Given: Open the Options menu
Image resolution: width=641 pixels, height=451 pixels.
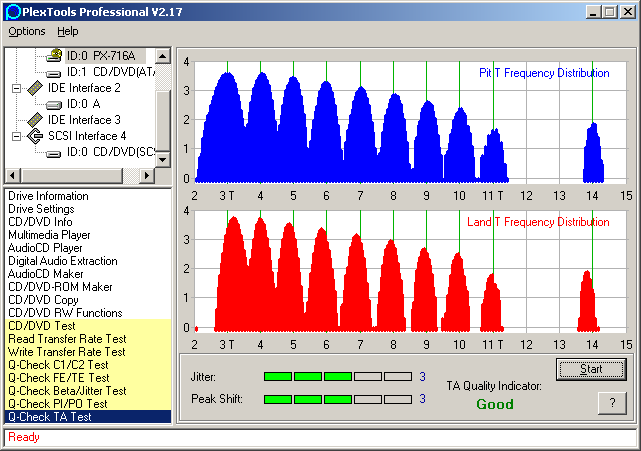Looking at the screenshot, I should coord(27,32).
